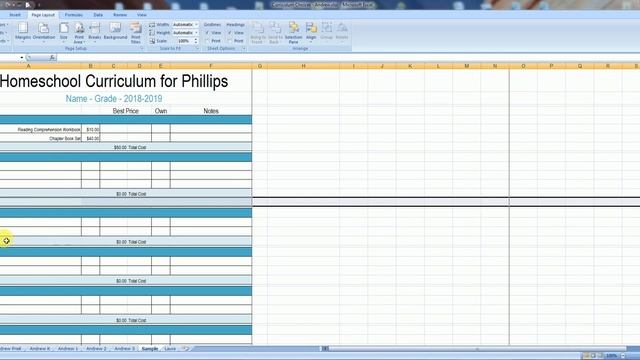Select column H header
This screenshot has width=640, height=360.
point(303,66)
